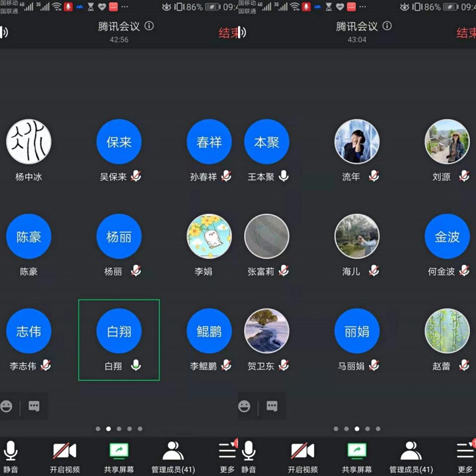476x476 pixels.
Task: Tap 白翔's green microphone icon
Action: click(x=136, y=365)
